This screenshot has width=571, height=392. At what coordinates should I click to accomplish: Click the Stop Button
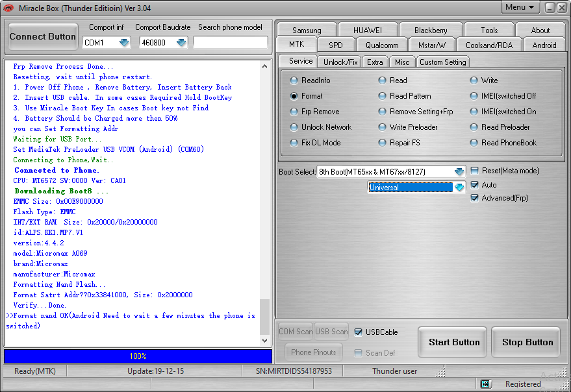click(x=526, y=342)
